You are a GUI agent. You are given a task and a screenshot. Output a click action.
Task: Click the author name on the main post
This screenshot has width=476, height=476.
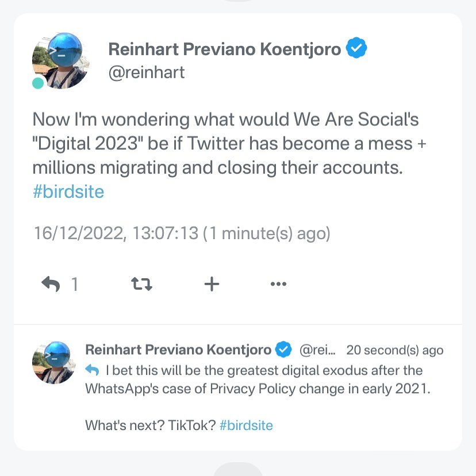(x=224, y=49)
